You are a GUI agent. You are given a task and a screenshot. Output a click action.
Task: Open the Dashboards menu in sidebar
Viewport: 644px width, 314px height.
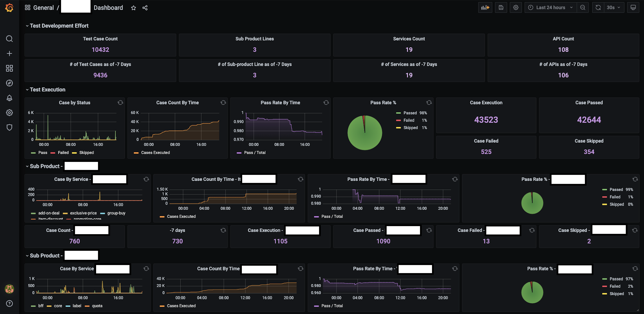pyautogui.click(x=9, y=68)
